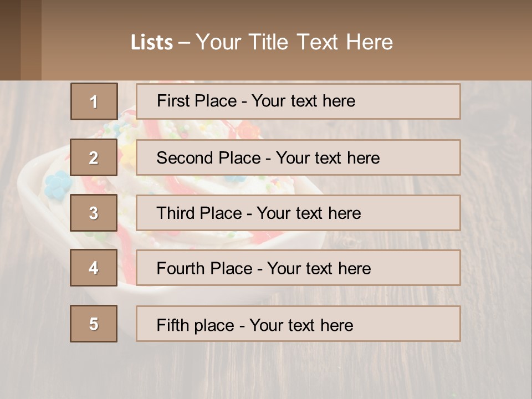Select the "Second Place" text box
Screen dimensions: 532x399
[298, 157]
